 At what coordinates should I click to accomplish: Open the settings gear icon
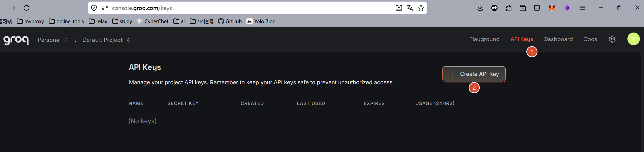pos(612,39)
